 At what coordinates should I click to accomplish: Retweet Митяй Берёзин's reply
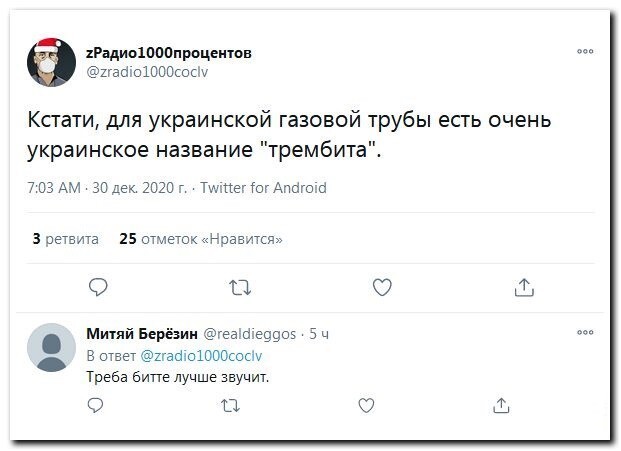[x=230, y=406]
